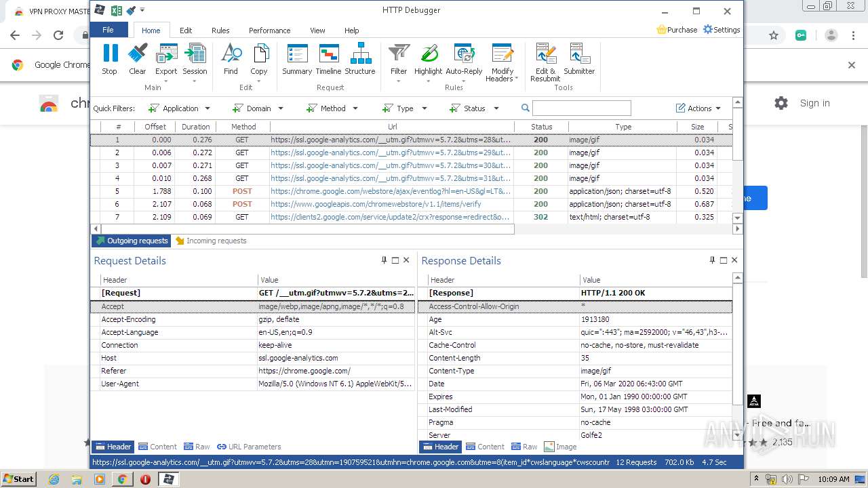868x488 pixels.
Task: Open Internet Explorer from the taskbar
Action: pyautogui.click(x=54, y=479)
